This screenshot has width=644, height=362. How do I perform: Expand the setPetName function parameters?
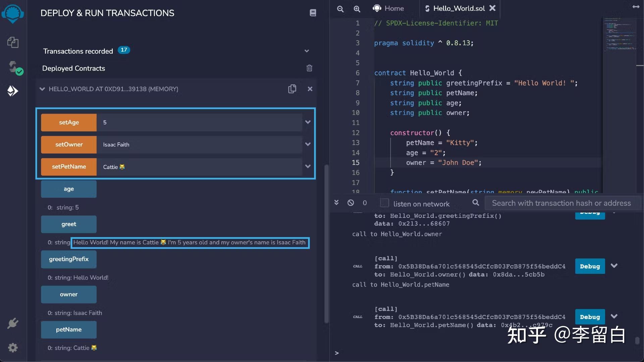point(308,167)
